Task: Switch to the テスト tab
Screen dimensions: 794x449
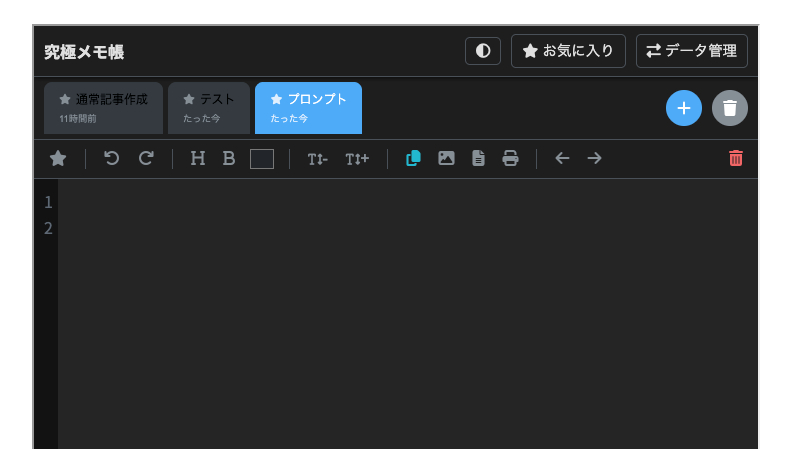Action: [x=208, y=108]
